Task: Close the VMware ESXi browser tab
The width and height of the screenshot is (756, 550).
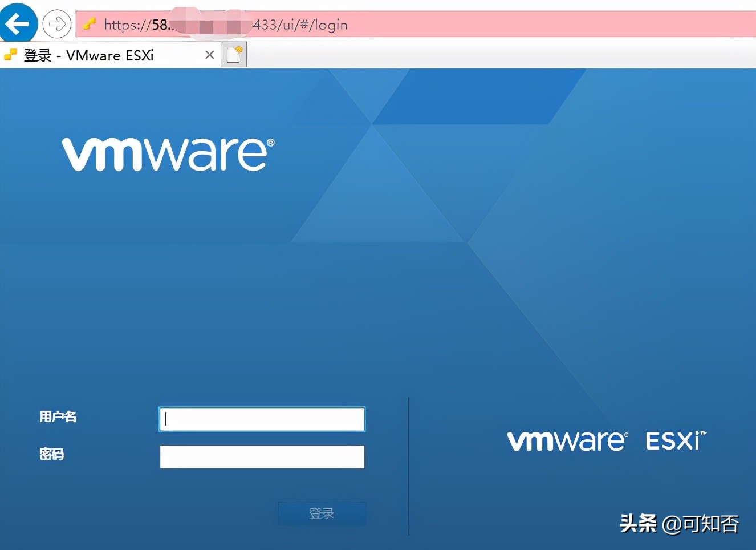Action: coord(210,55)
